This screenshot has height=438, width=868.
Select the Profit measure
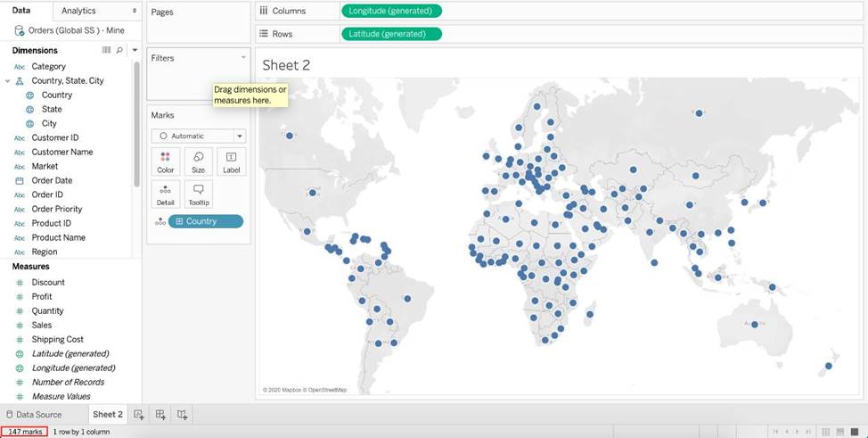42,296
